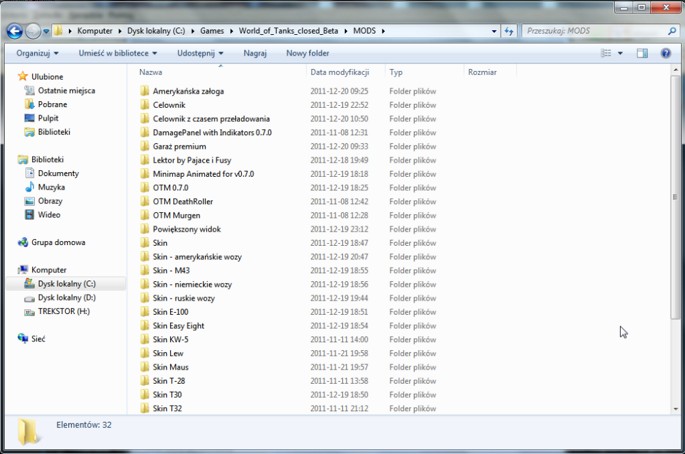Image resolution: width=685 pixels, height=454 pixels.
Task: Expand subfolders arrow after MODS breadcrumb
Action: point(383,31)
